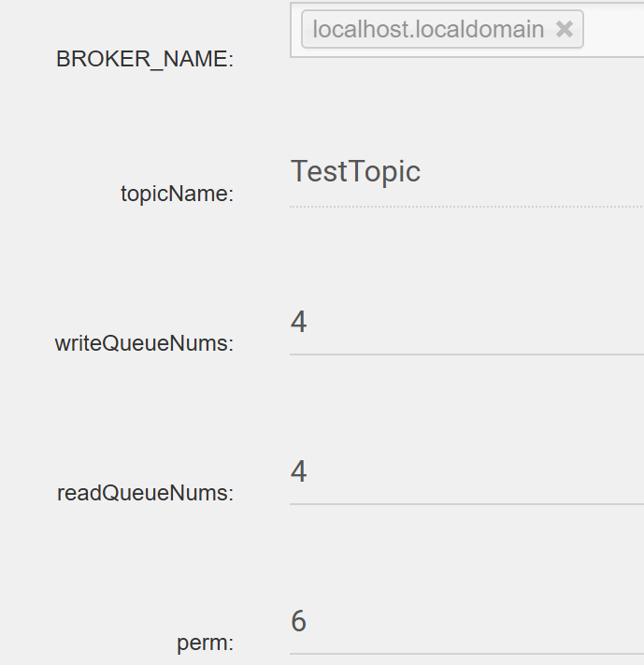The width and height of the screenshot is (644, 665).
Task: Click the x icon on the broker chip
Action: [565, 30]
